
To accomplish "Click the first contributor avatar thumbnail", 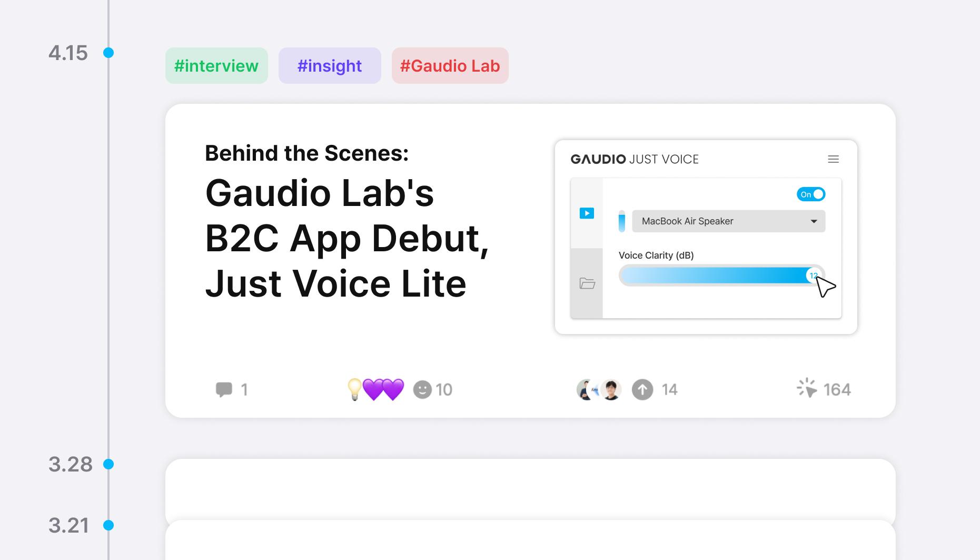I will pyautogui.click(x=586, y=389).
